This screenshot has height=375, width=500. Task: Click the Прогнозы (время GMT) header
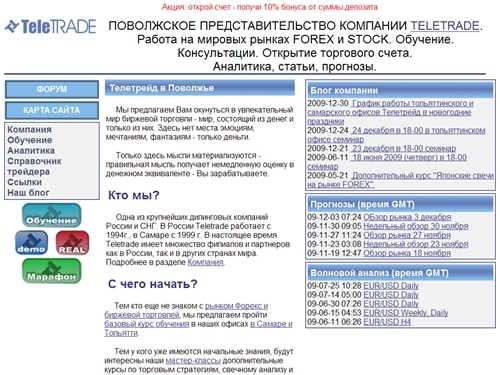(400, 204)
